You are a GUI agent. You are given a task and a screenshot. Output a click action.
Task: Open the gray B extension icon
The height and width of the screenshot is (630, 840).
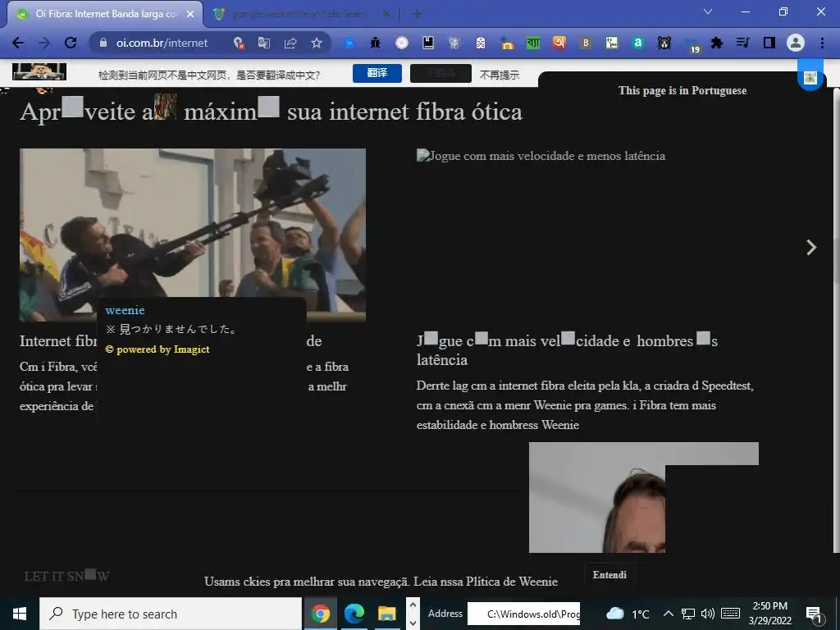pyautogui.click(x=586, y=43)
